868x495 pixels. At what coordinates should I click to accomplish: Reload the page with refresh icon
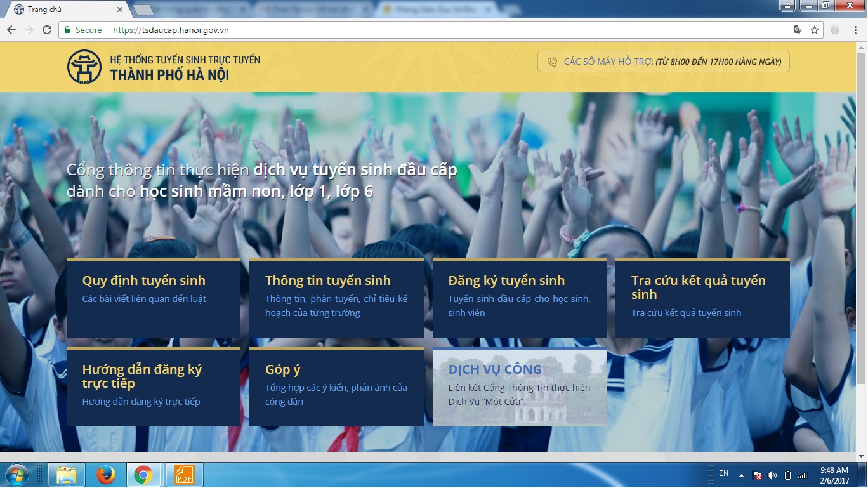pos(46,30)
